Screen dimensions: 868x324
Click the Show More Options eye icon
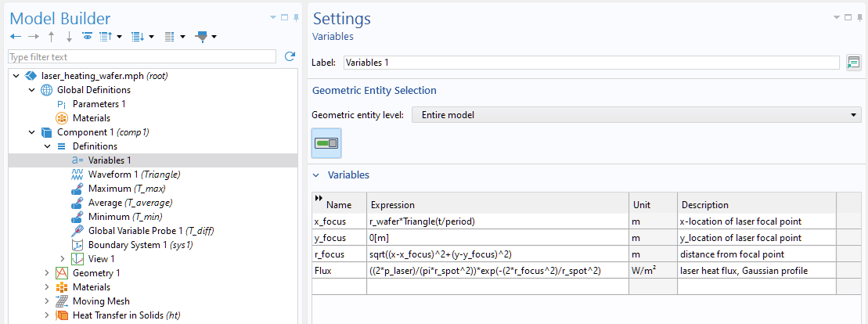click(87, 37)
